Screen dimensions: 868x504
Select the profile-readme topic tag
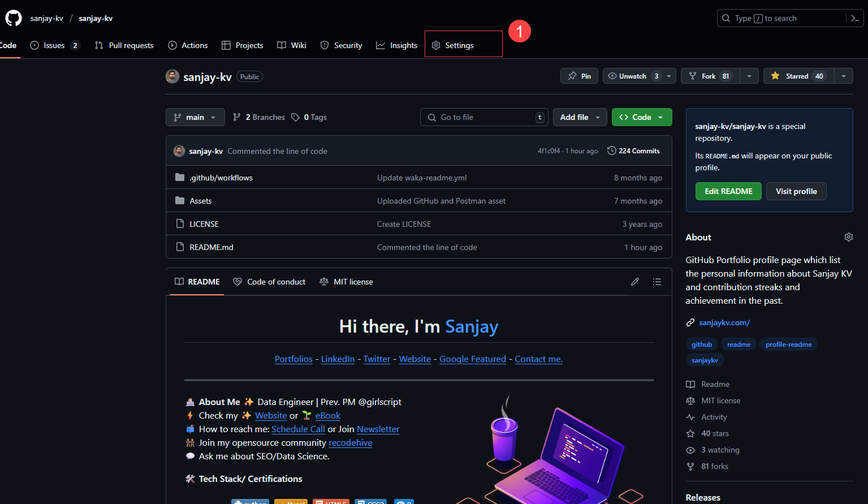coord(788,344)
